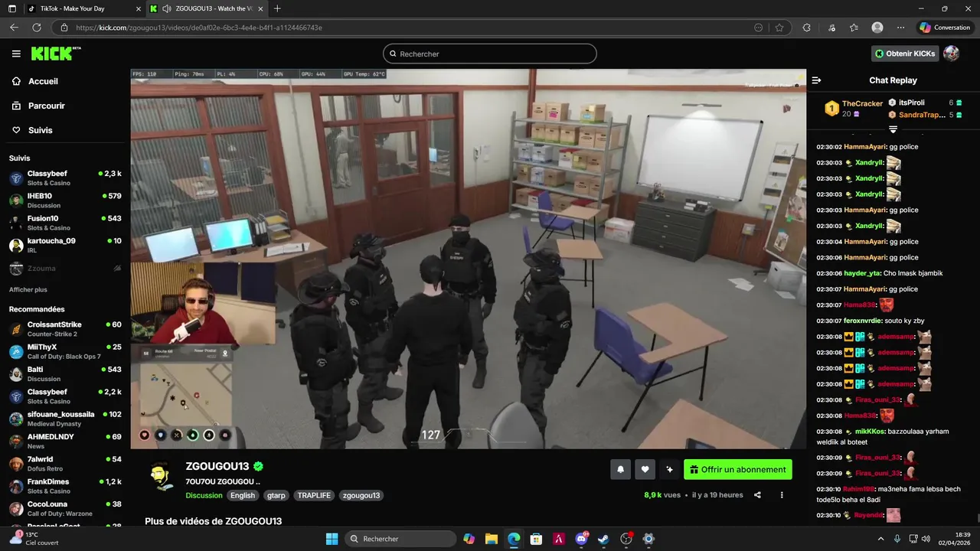
Task: Open MiiThyX recommended channel
Action: click(x=65, y=351)
